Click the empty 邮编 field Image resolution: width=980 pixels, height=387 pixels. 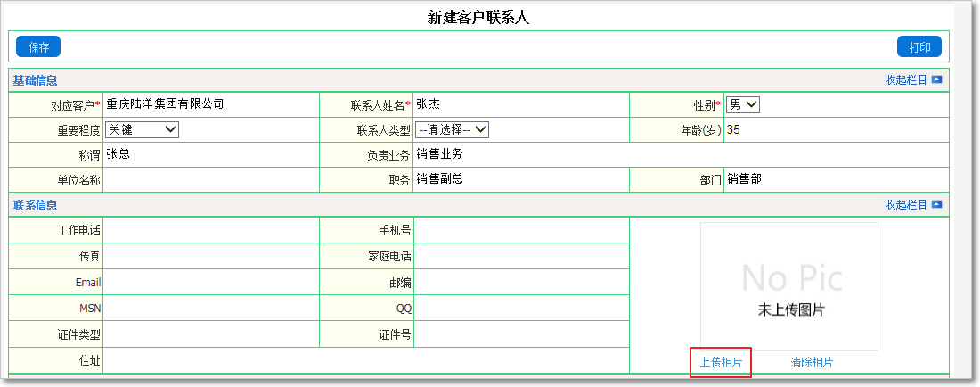pyautogui.click(x=521, y=282)
